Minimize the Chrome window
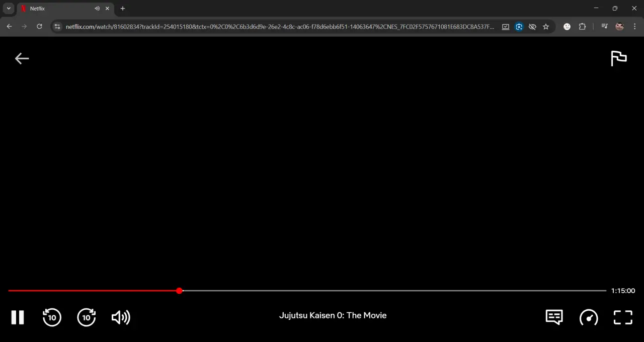The image size is (644, 342). pyautogui.click(x=596, y=8)
